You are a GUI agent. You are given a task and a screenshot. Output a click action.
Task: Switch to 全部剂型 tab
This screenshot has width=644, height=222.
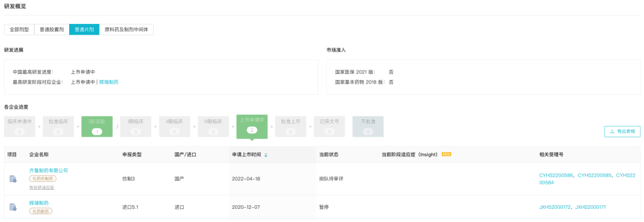coord(19,30)
